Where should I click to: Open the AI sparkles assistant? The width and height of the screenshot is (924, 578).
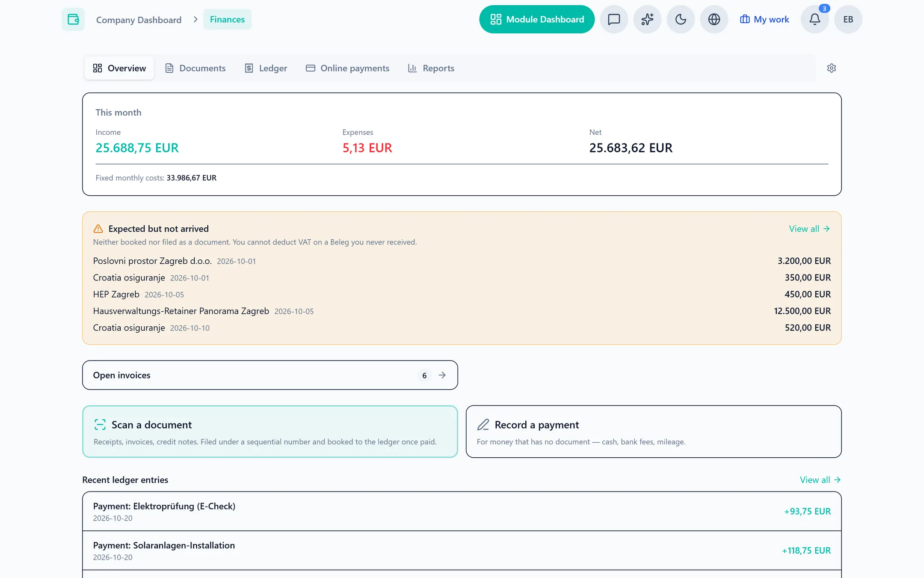[x=647, y=19]
